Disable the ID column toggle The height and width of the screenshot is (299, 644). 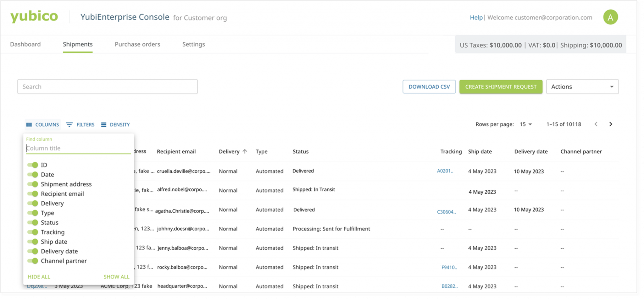click(x=33, y=165)
